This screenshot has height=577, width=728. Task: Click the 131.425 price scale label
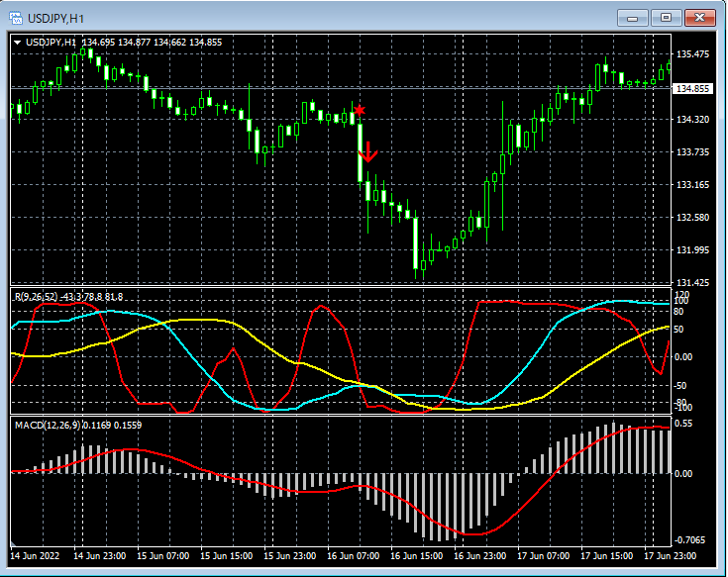coord(692,282)
